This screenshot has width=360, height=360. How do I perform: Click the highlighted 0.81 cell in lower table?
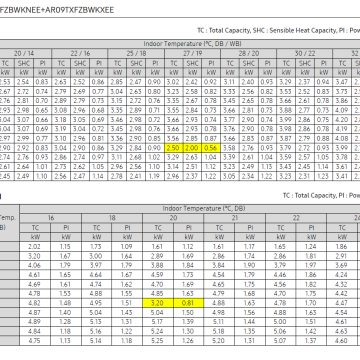pyautogui.click(x=189, y=303)
